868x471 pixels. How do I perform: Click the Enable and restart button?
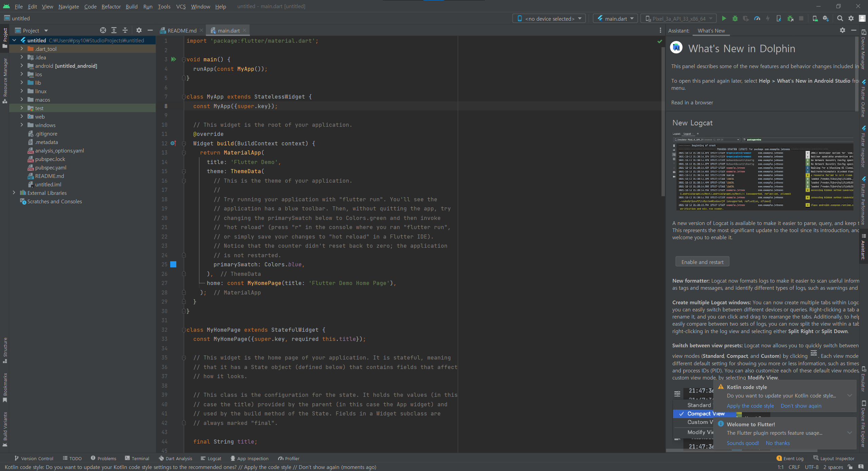pyautogui.click(x=702, y=262)
